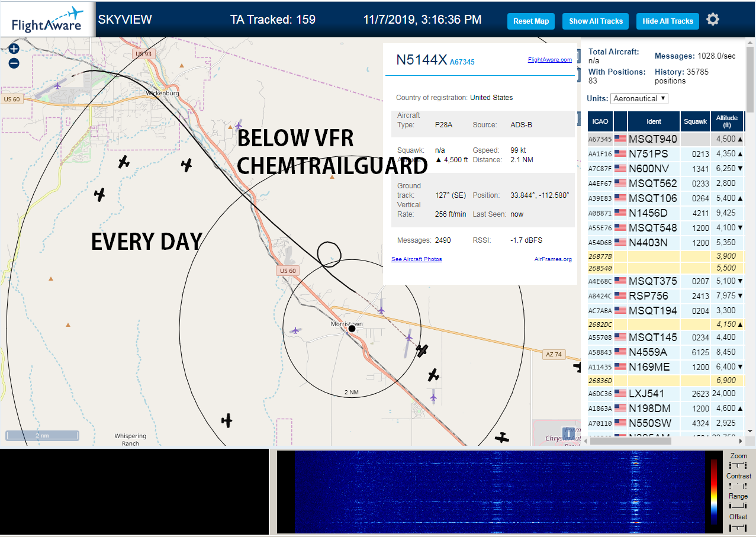Sort the table by the Altitude (ft) column
This screenshot has height=537, width=756.
tap(726, 121)
